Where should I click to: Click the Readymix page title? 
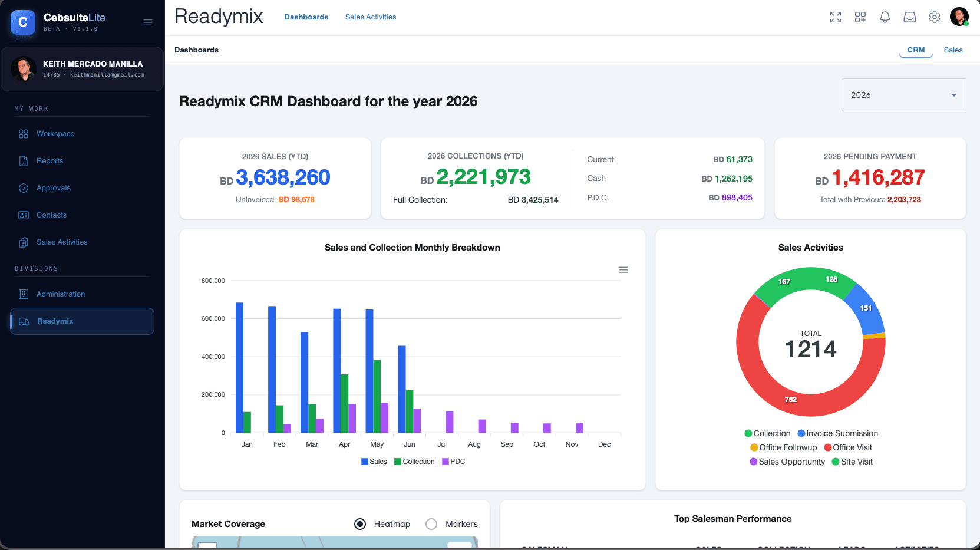point(219,17)
